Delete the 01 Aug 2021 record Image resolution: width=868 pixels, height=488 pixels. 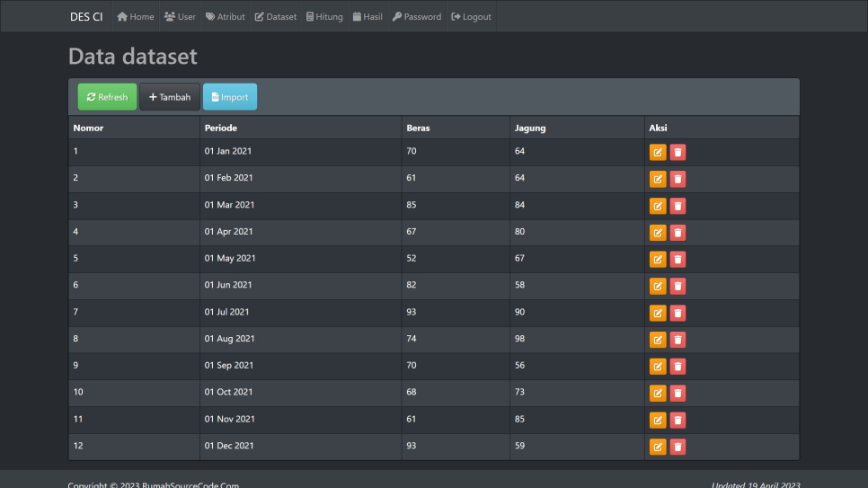[678, 340]
